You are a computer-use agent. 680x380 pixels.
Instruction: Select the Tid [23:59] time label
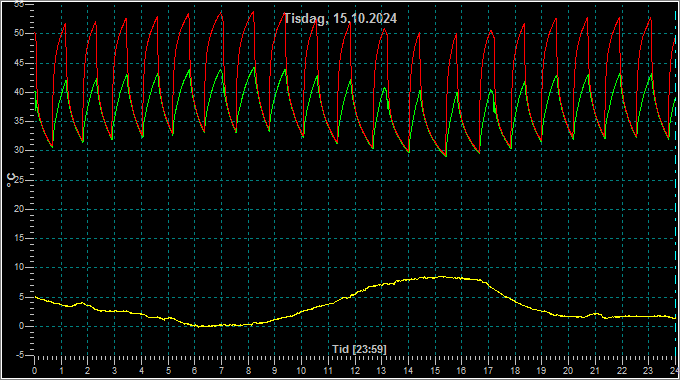click(x=359, y=349)
